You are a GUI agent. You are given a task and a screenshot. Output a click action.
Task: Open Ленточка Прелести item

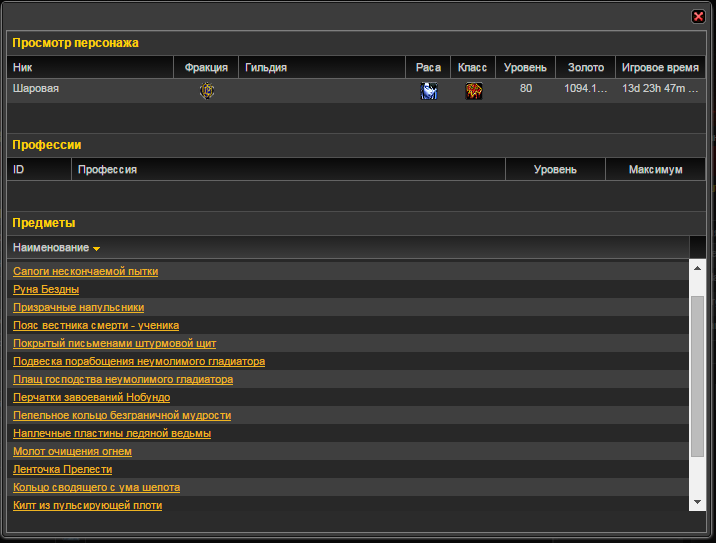point(62,469)
